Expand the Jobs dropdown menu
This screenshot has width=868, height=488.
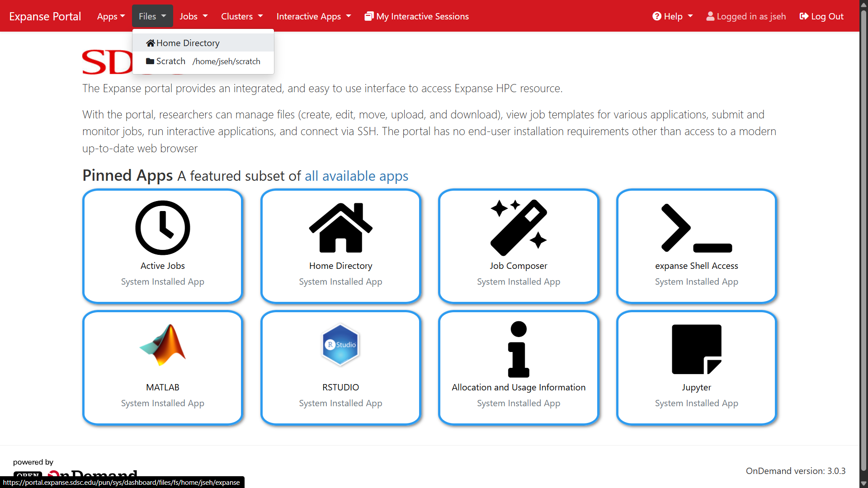click(193, 16)
